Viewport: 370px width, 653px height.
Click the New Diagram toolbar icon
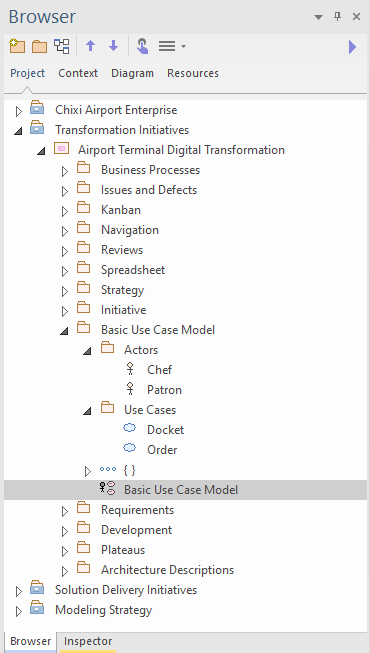tap(62, 46)
